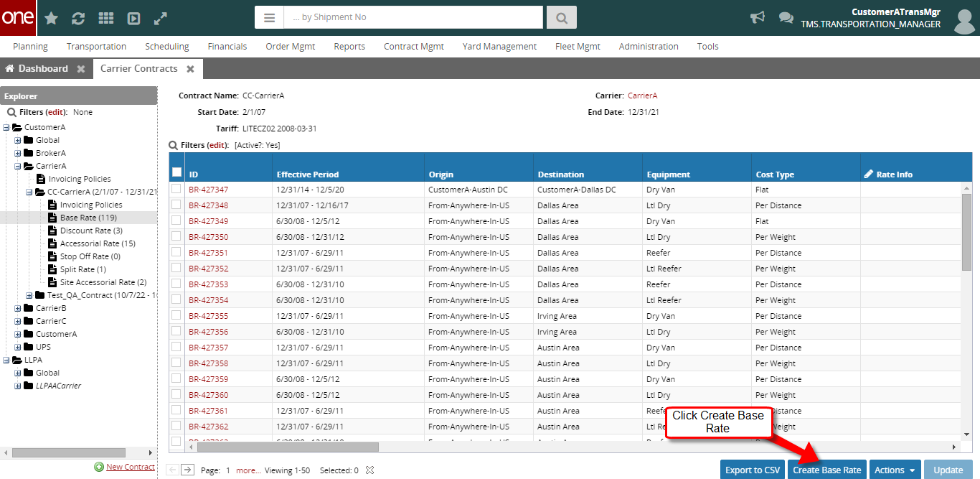Expand the BrokerA tree node
This screenshot has width=980, height=479.
point(18,153)
